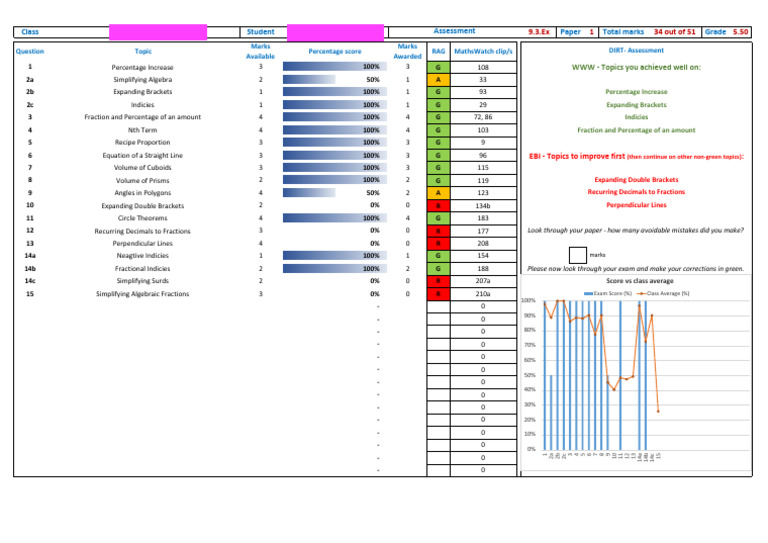Click the red RAG cell for Perpendicular Lines
The height and width of the screenshot is (543, 768).
point(438,243)
